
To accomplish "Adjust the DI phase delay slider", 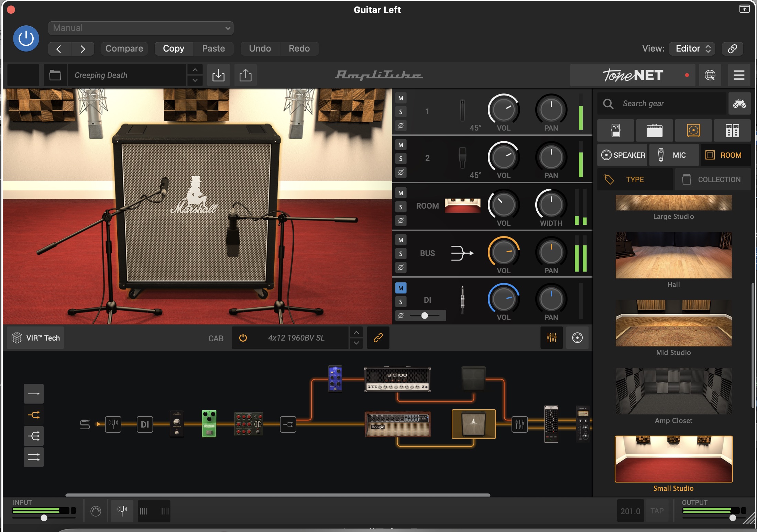I will [x=425, y=315].
